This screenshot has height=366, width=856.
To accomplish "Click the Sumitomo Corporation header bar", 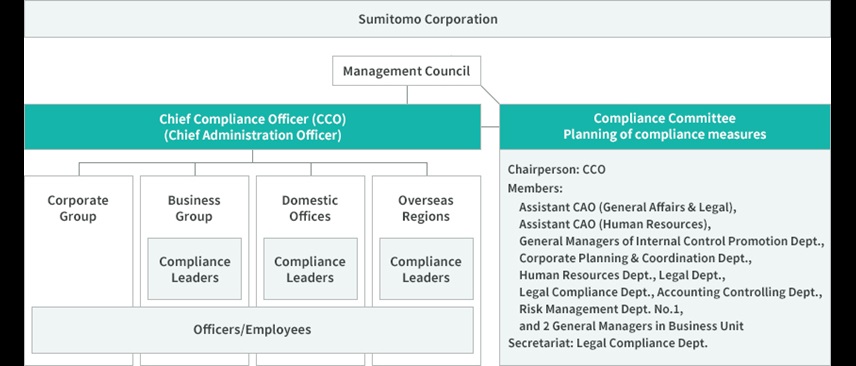I will coord(427,19).
